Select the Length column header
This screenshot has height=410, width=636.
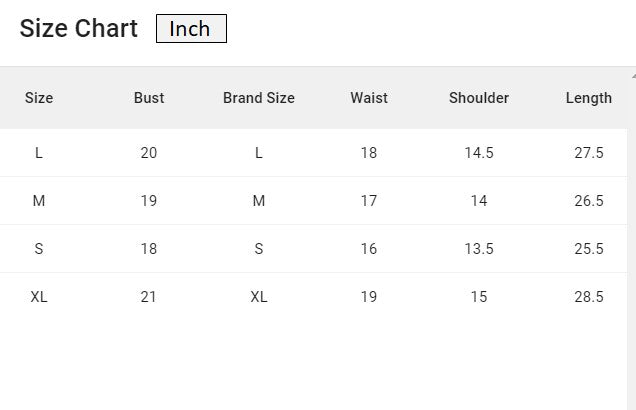588,98
